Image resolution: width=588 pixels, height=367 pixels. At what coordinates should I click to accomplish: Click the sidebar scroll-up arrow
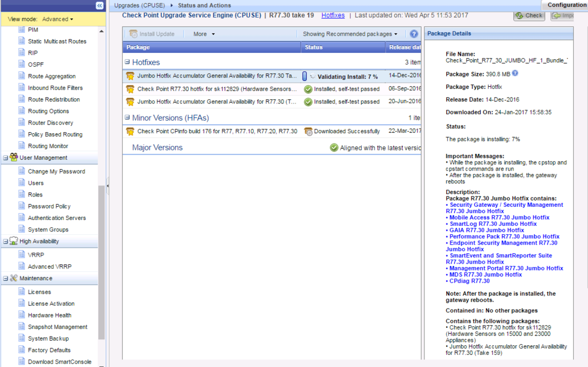pyautogui.click(x=101, y=31)
